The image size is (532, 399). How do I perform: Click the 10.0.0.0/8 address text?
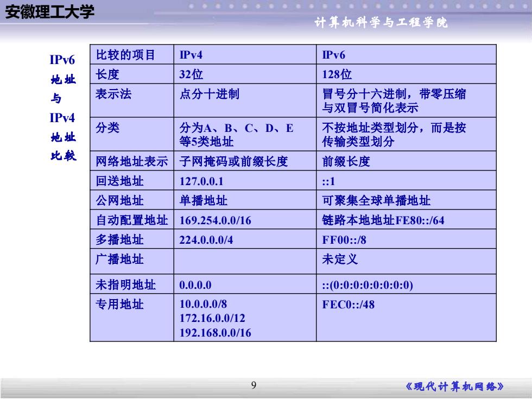[203, 303]
